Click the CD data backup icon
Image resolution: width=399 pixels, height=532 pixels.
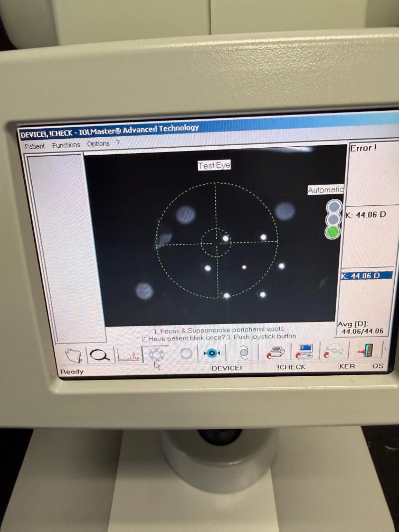click(x=334, y=351)
